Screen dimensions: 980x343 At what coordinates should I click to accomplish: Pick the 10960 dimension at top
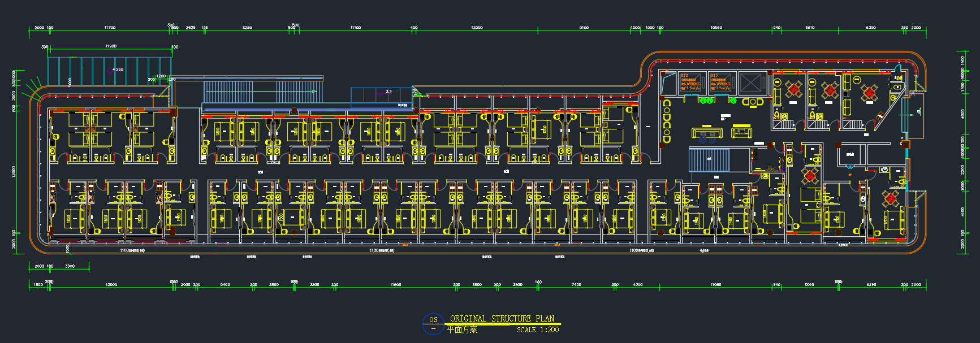pyautogui.click(x=716, y=27)
